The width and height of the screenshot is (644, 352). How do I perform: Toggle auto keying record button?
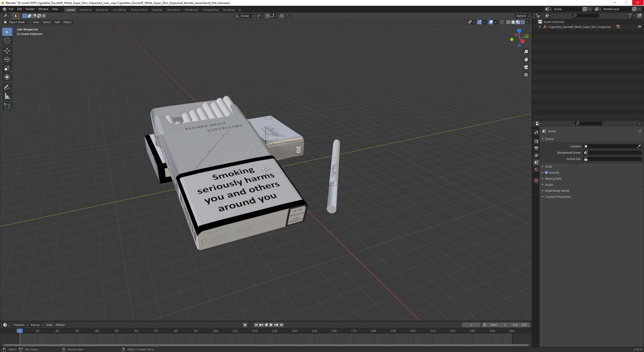tap(245, 325)
